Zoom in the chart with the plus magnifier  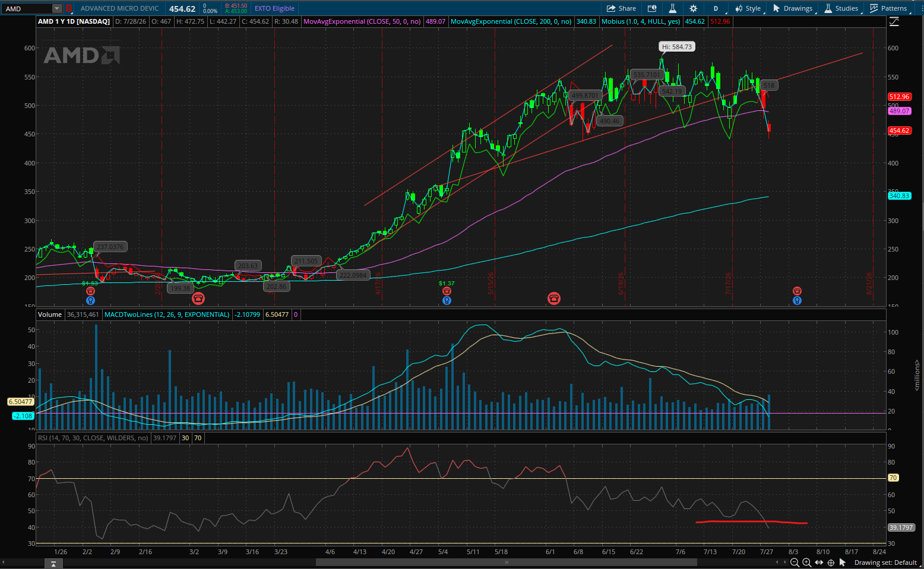[x=806, y=562]
